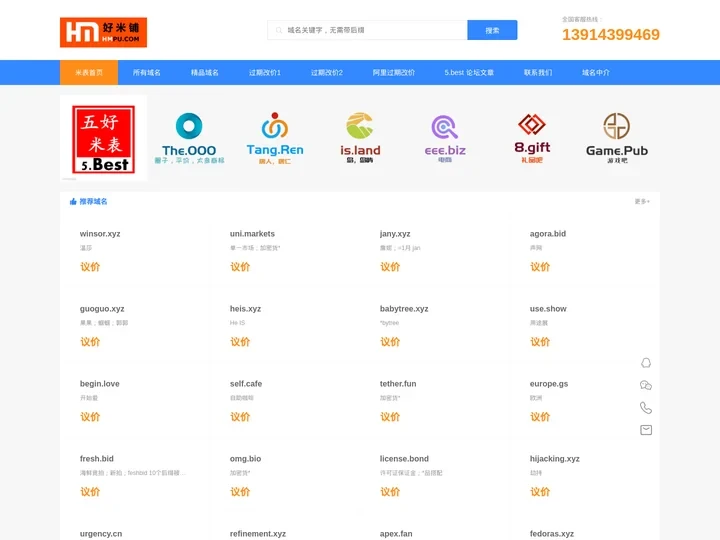This screenshot has height=540, width=720.
Task: Open the fedoras.xyz domain link
Action: 551,534
